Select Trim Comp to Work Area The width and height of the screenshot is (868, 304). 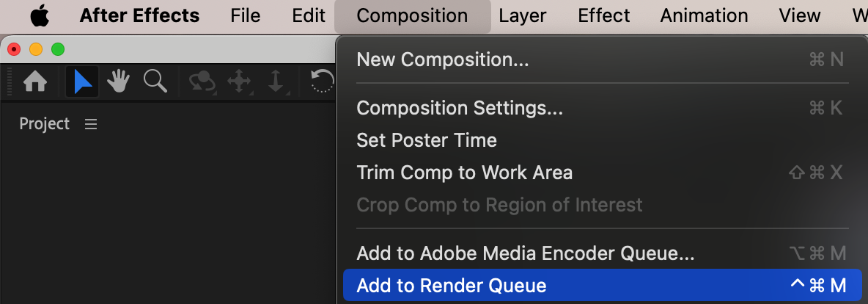(x=464, y=173)
